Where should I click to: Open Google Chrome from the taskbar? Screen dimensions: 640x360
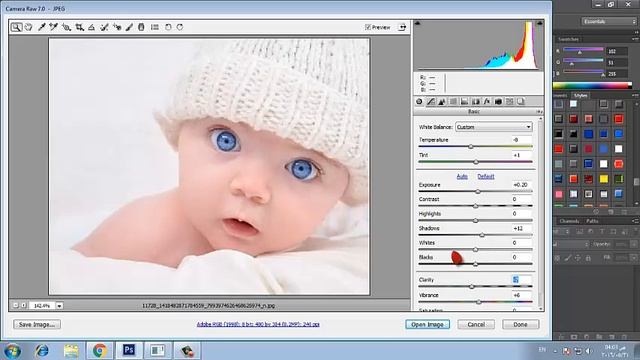[x=100, y=351]
